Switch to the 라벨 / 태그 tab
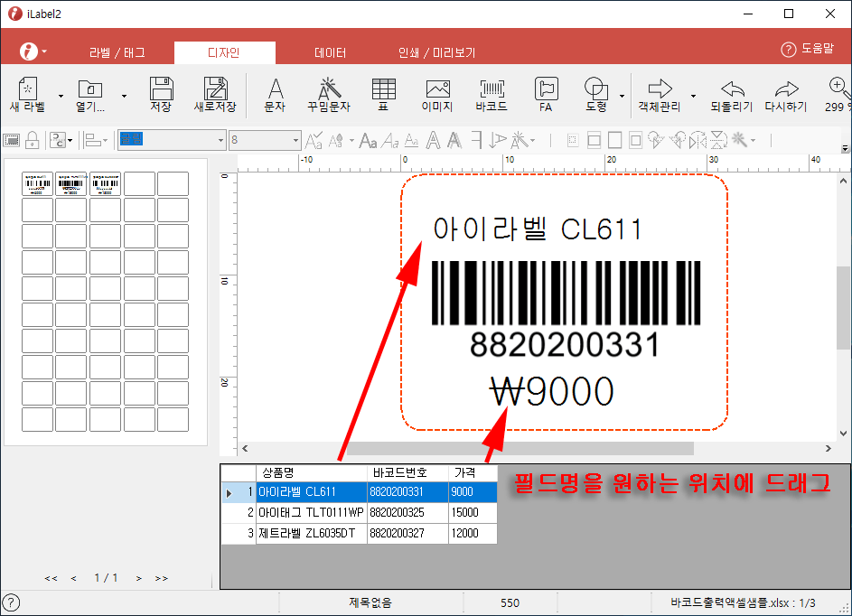This screenshot has width=852, height=616. click(x=117, y=52)
